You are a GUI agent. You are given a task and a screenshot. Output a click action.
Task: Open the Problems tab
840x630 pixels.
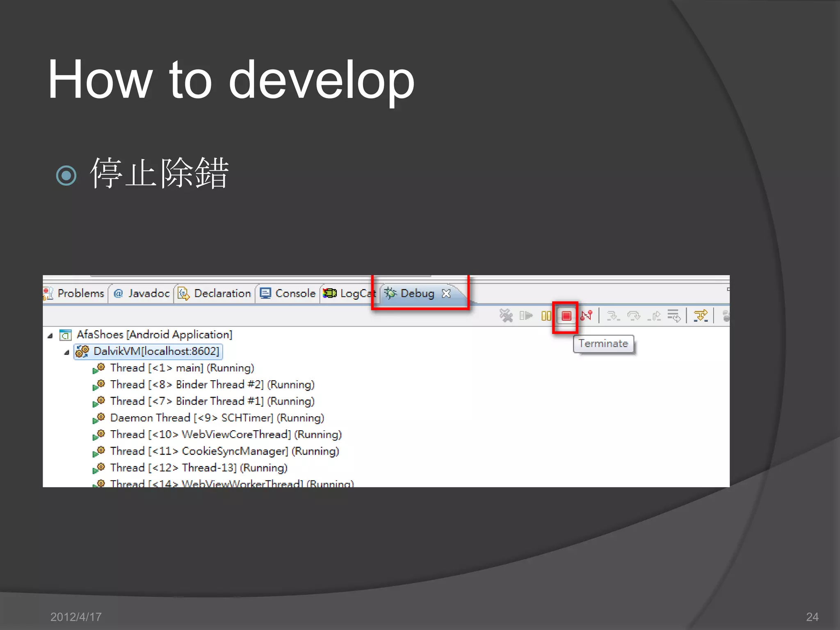pos(75,294)
